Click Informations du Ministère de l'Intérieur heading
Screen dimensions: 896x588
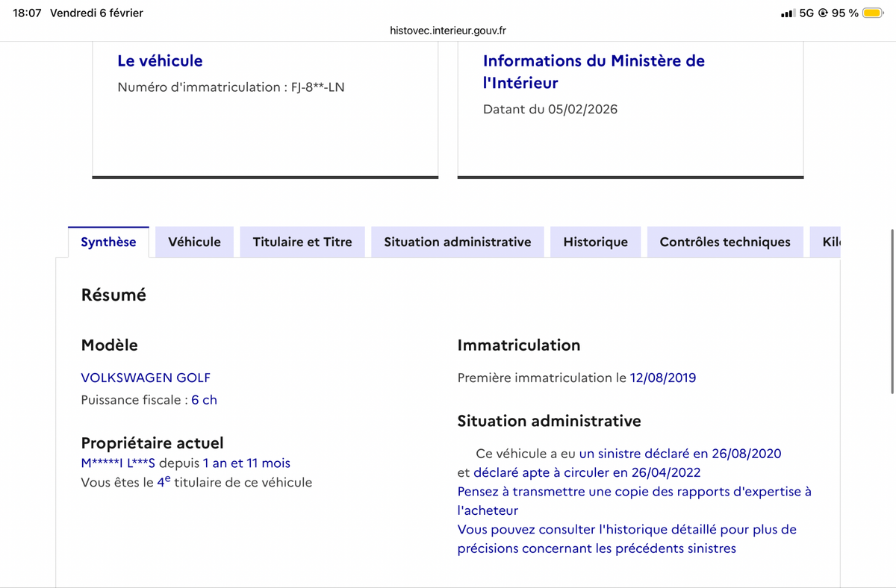coord(594,72)
